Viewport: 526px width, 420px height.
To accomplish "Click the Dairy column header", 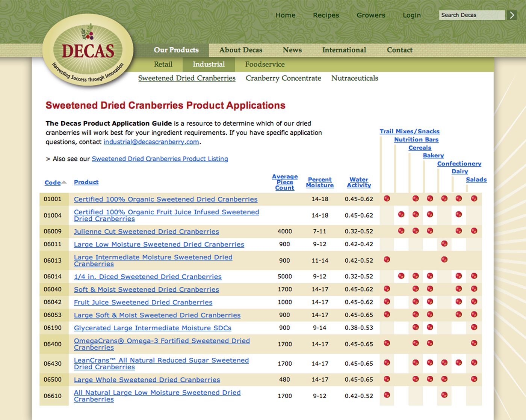I will [460, 171].
